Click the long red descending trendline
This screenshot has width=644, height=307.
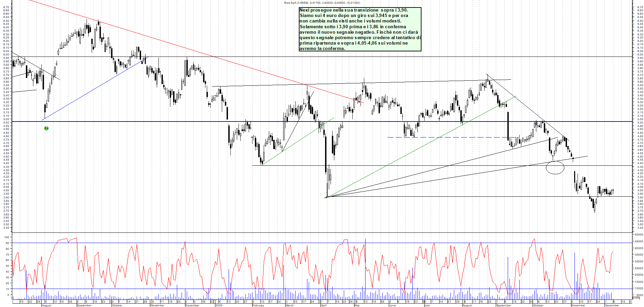[x=170, y=44]
